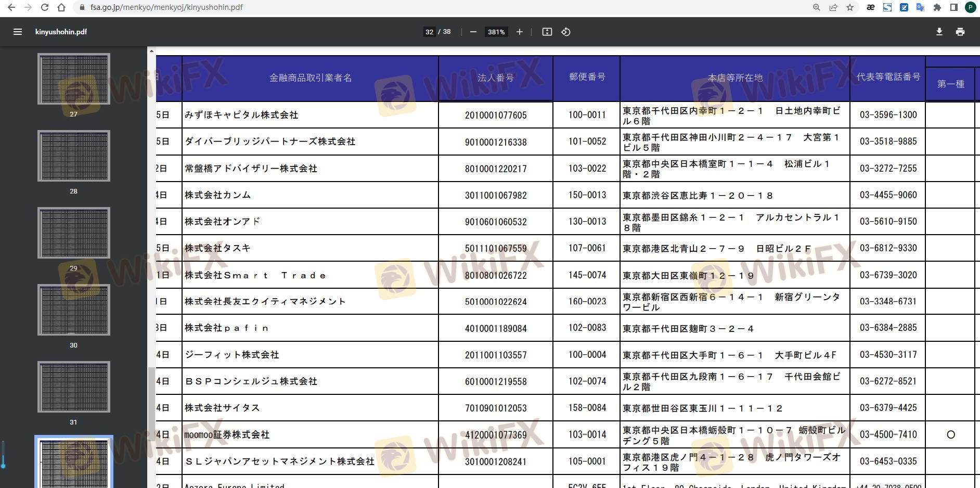Click the address bar URL

coord(166,7)
